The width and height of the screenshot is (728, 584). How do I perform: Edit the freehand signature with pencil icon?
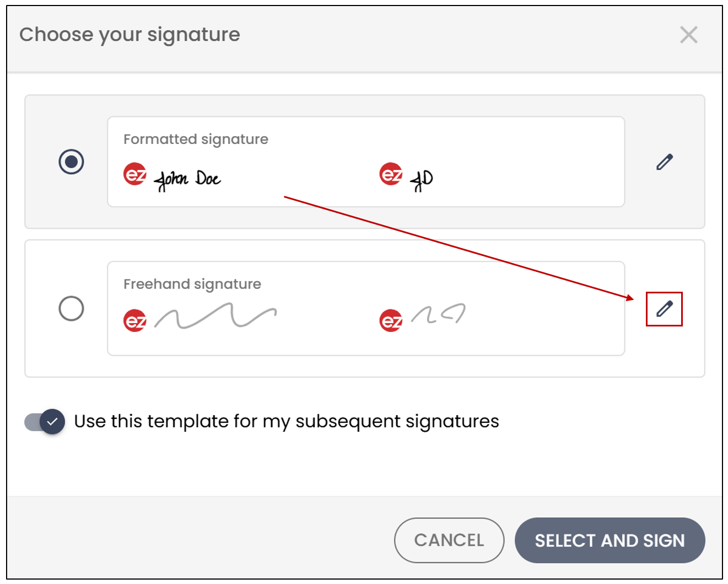664,309
